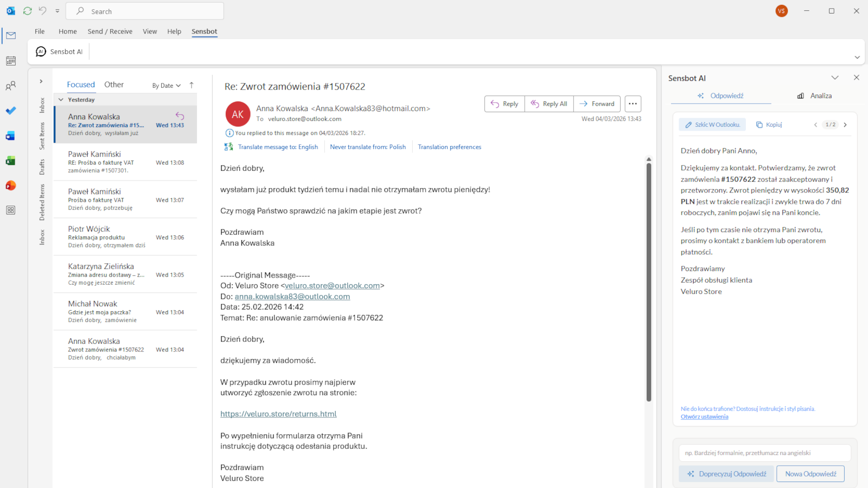Select the Focused inbox tab
The width and height of the screenshot is (868, 488).
point(81,85)
